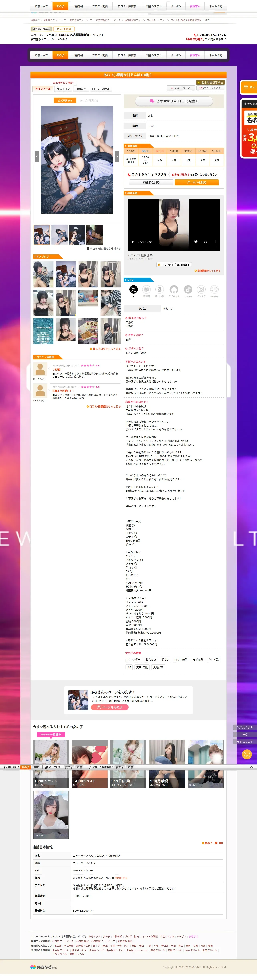The width and height of the screenshot is (257, 980).
Task: Open the ツイキャス SNS icon
Action: 174,290
